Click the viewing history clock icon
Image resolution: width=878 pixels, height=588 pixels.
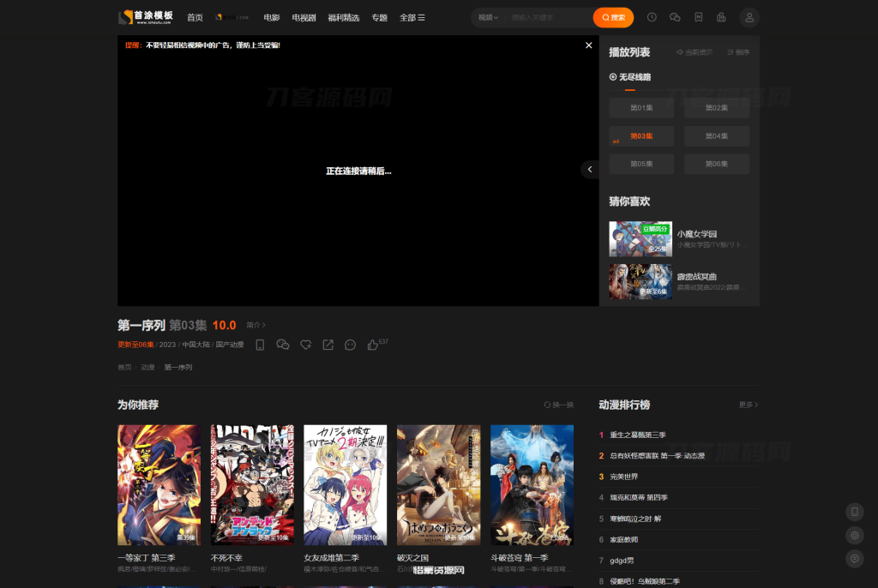click(652, 17)
